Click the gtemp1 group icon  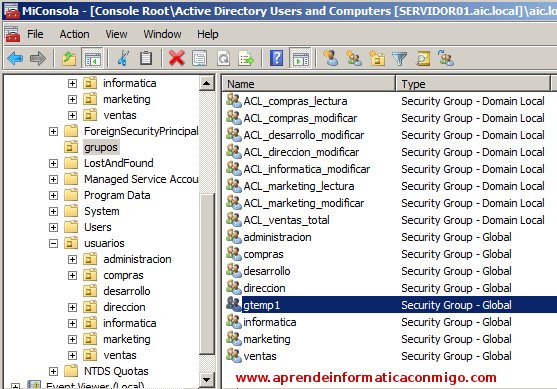[x=234, y=304]
